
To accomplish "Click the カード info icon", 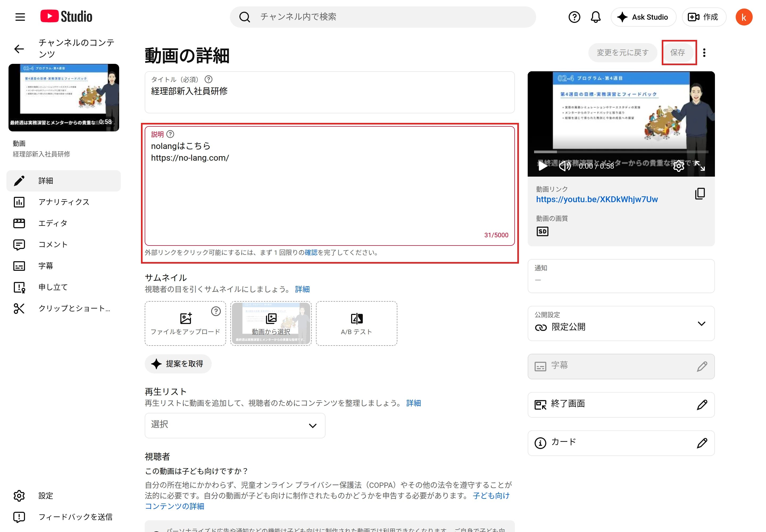I will [540, 443].
